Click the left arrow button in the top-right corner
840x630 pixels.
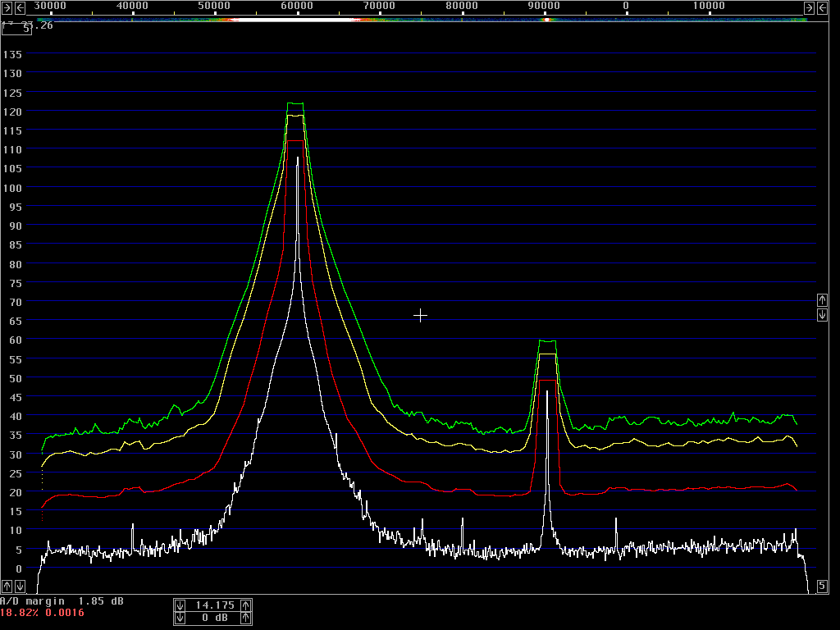[x=822, y=7]
